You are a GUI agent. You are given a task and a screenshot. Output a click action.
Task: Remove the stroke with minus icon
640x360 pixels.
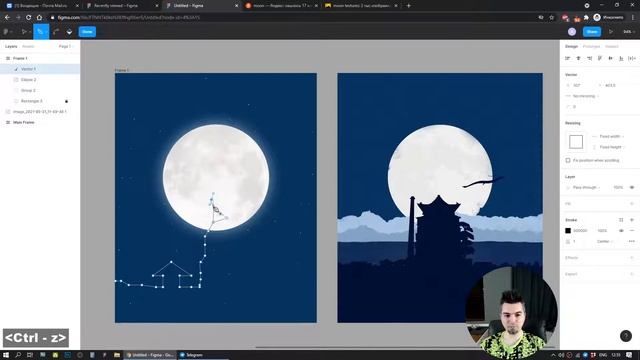tap(632, 231)
